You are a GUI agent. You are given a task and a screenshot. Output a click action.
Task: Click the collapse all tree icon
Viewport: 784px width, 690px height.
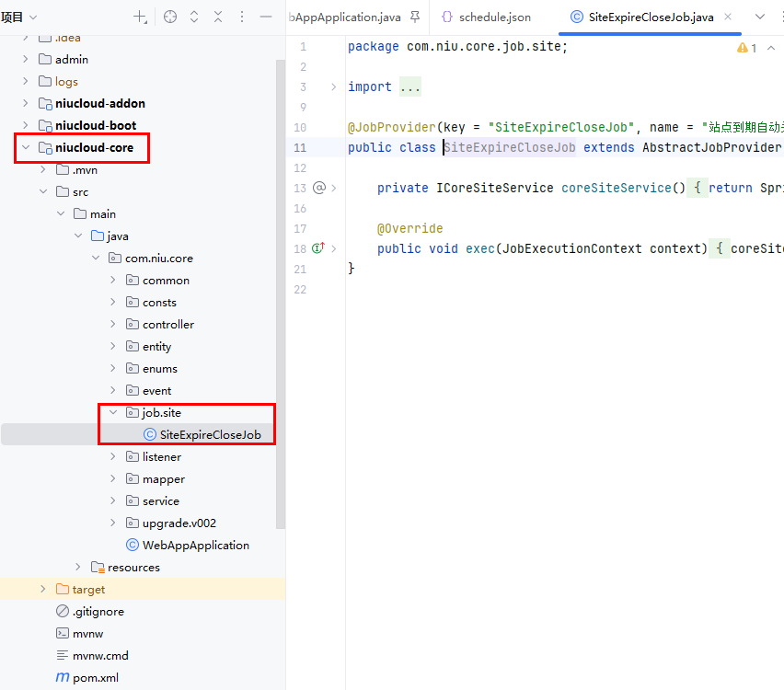(x=218, y=17)
